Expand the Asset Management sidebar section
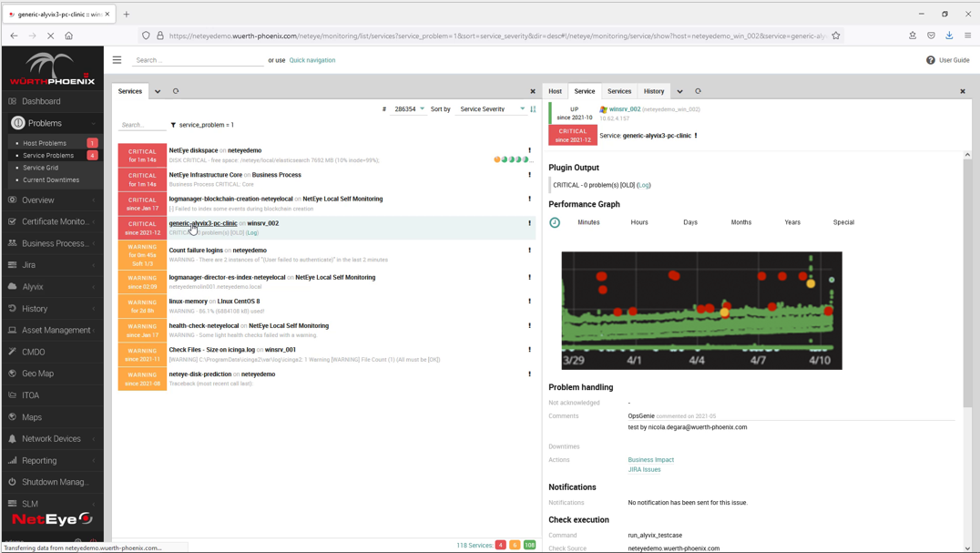This screenshot has height=553, width=980. pyautogui.click(x=94, y=330)
